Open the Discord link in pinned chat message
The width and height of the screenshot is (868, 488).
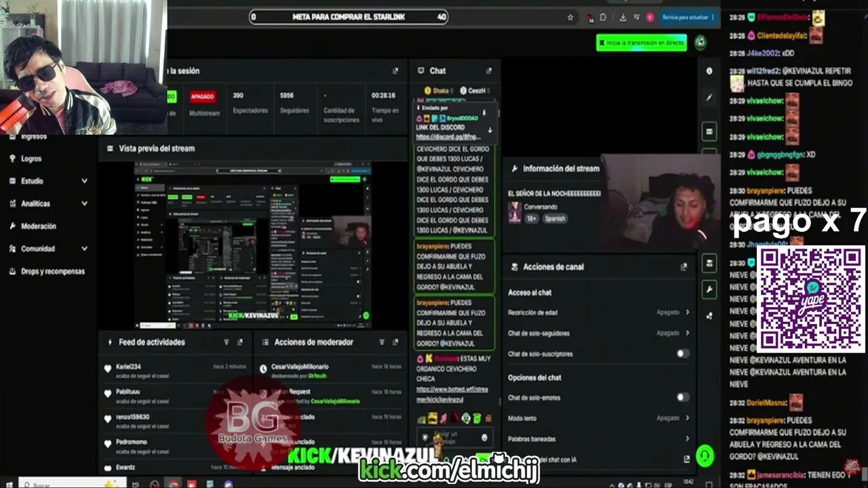coord(449,137)
